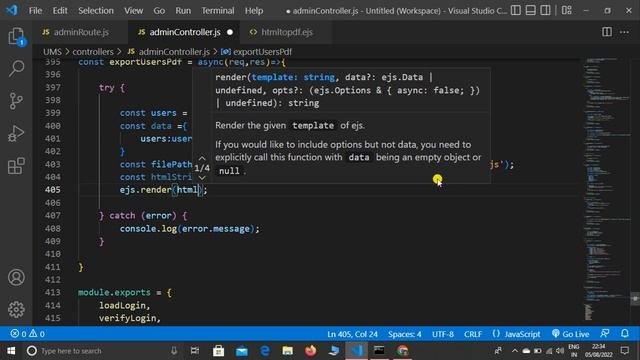The height and width of the screenshot is (360, 640).
Task: Click the loadLogin export entry
Action: [124, 305]
